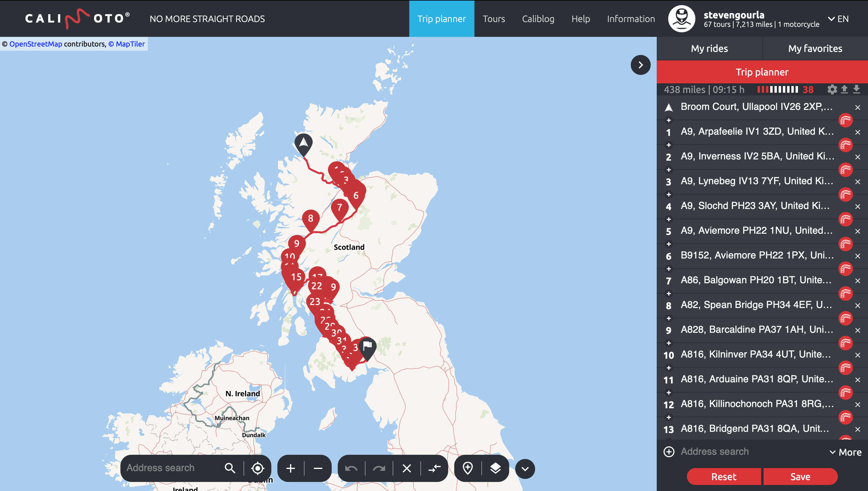Select waypoint 7 A86, Balgowan in list
This screenshot has height=491, width=868.
tap(756, 280)
